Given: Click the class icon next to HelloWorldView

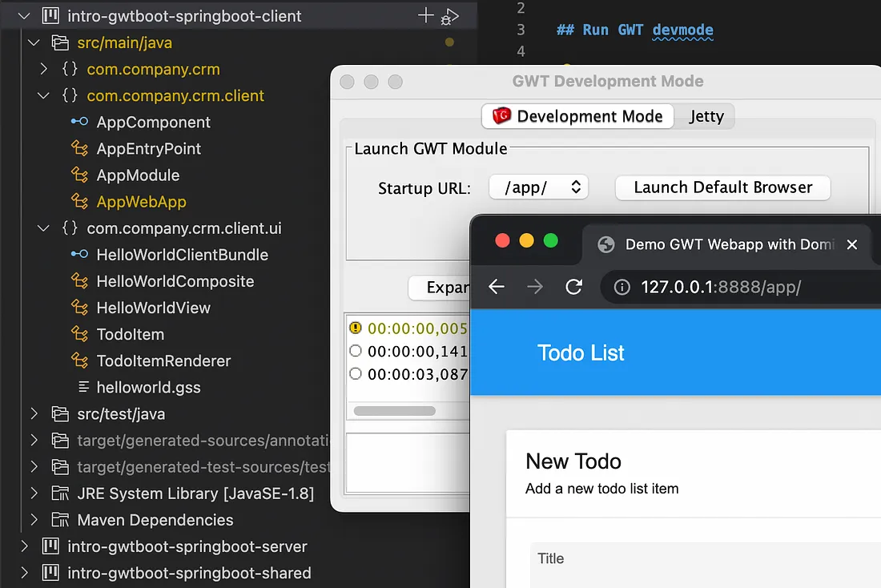Looking at the screenshot, I should (79, 308).
